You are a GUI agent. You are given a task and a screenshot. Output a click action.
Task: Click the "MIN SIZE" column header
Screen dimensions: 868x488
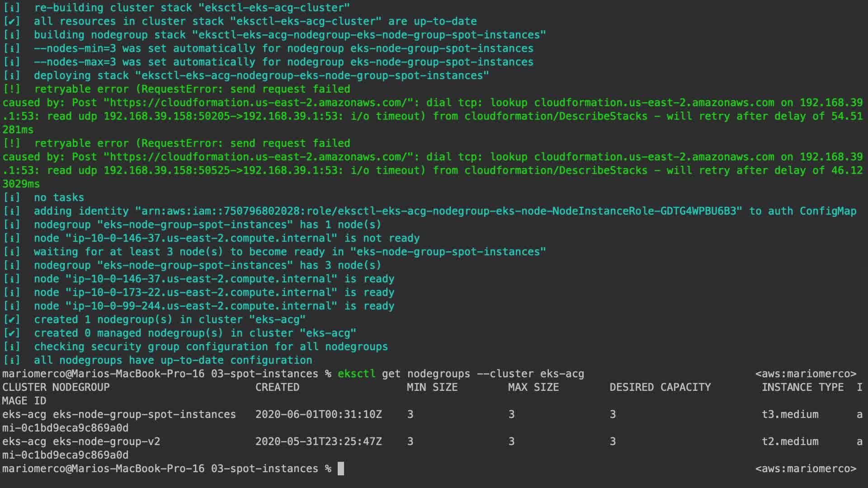[x=432, y=387]
